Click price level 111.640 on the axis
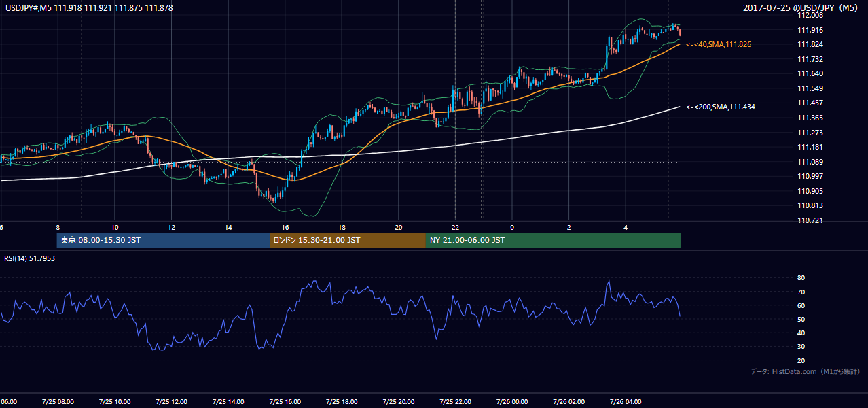The image size is (868, 408). click(x=810, y=73)
